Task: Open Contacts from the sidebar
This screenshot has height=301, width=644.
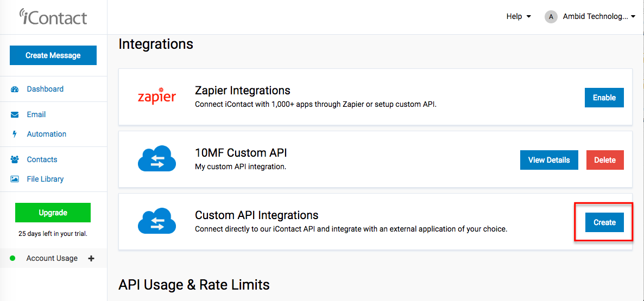Action: tap(42, 159)
